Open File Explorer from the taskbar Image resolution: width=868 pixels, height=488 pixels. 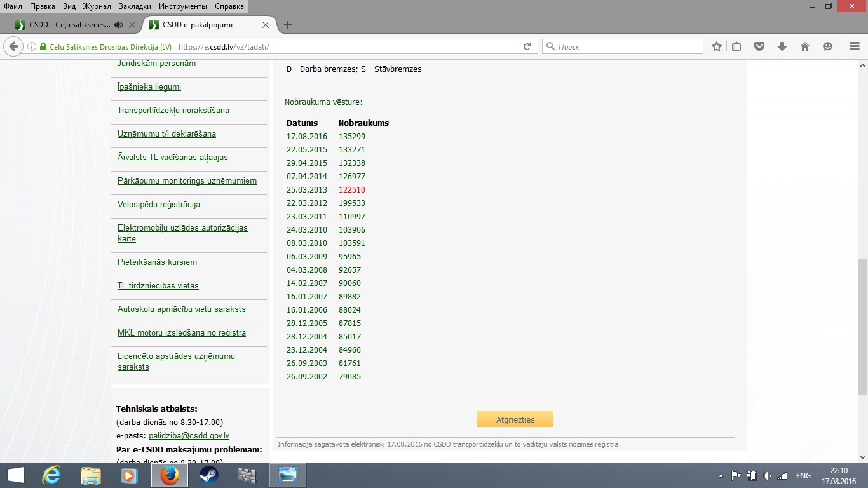click(91, 475)
